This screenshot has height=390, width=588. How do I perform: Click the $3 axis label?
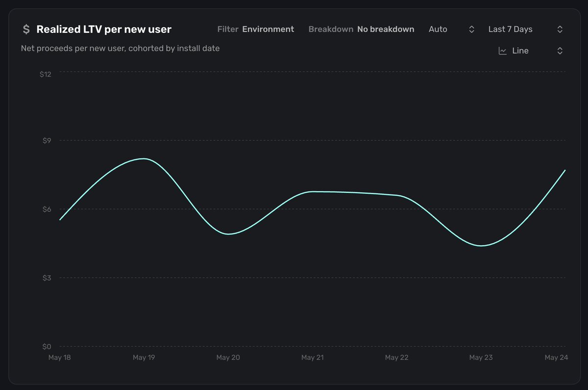click(47, 278)
